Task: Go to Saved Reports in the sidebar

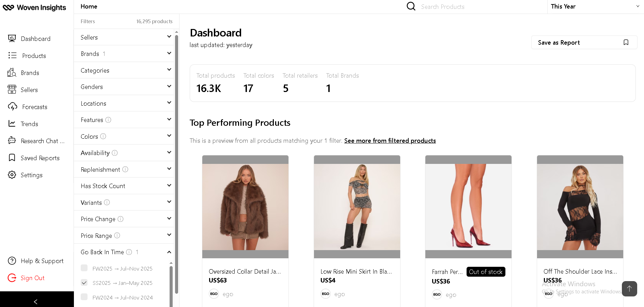Action: pos(40,158)
